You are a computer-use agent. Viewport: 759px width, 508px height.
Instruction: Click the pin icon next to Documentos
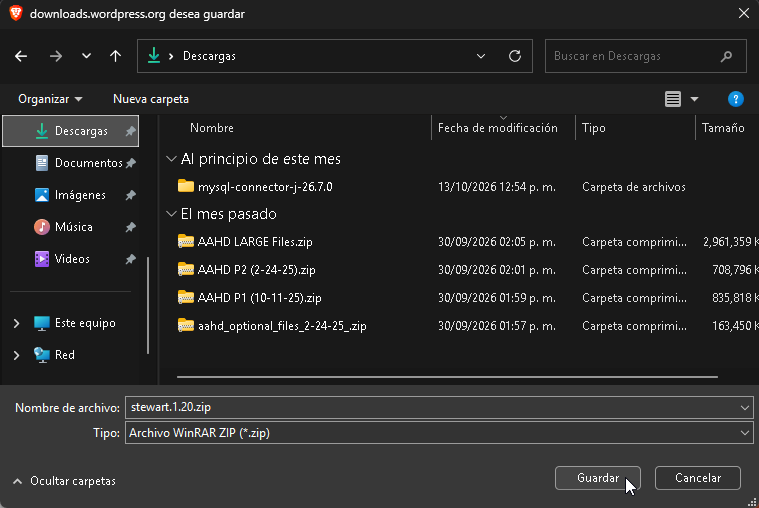pos(130,163)
